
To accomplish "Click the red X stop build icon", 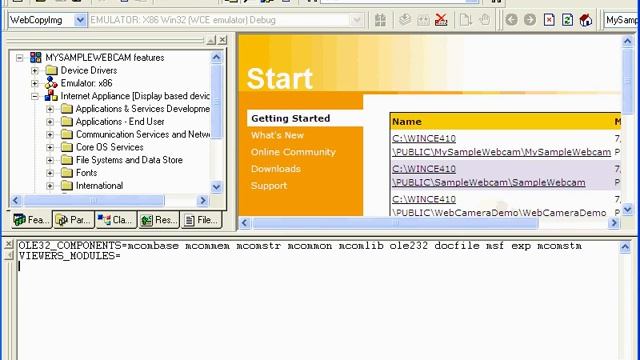I will coord(441,20).
